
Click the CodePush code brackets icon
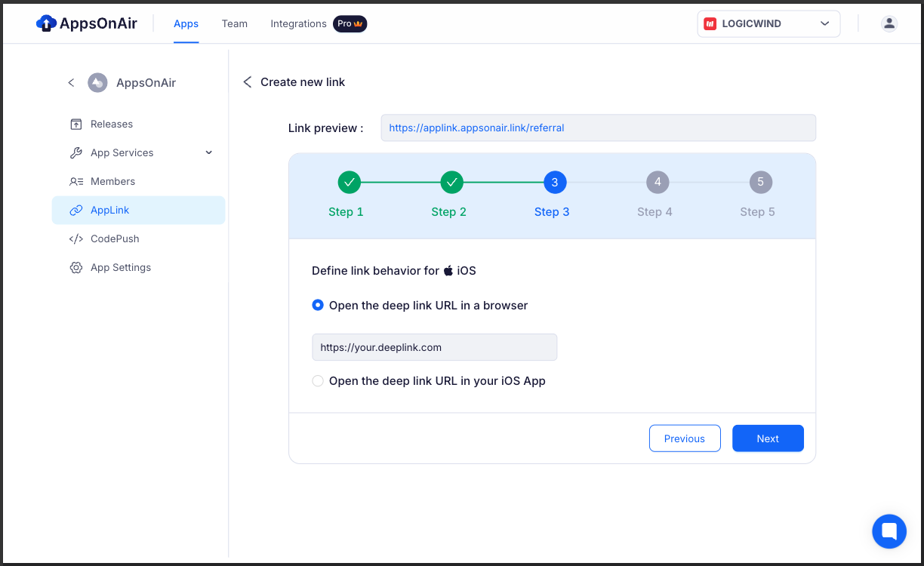click(x=76, y=238)
